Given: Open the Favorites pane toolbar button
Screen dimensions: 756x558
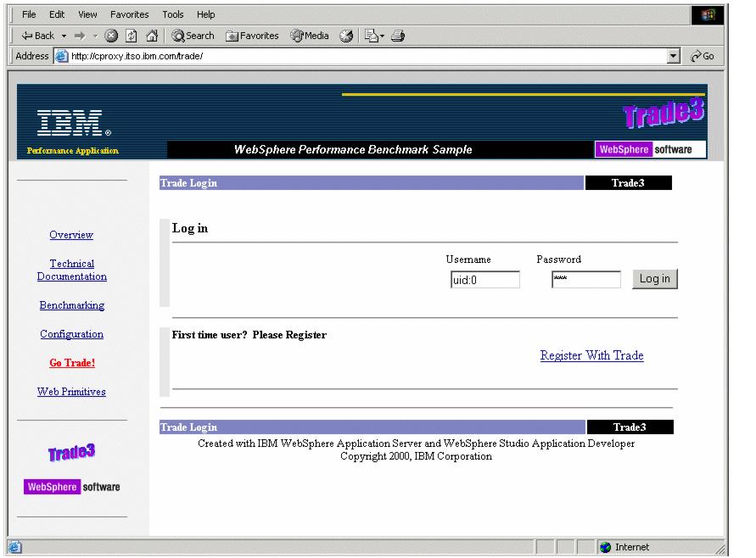Looking at the screenshot, I should pyautogui.click(x=252, y=36).
